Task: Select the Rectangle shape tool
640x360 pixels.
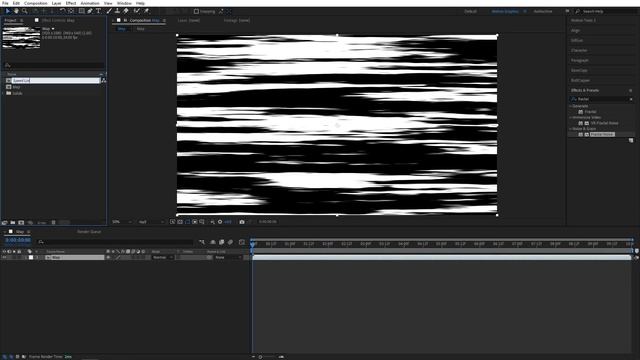Action: coord(82,11)
